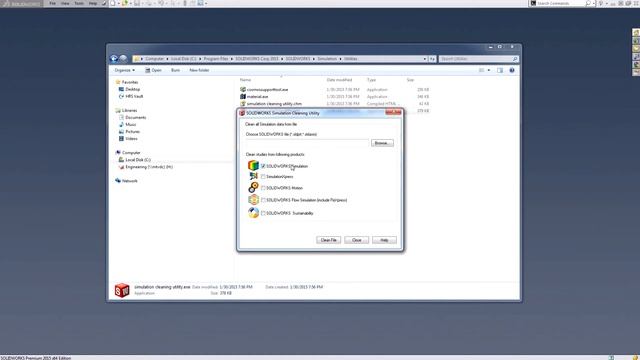The width and height of the screenshot is (640, 360).
Task: Open the Documents library
Action: coord(136,117)
